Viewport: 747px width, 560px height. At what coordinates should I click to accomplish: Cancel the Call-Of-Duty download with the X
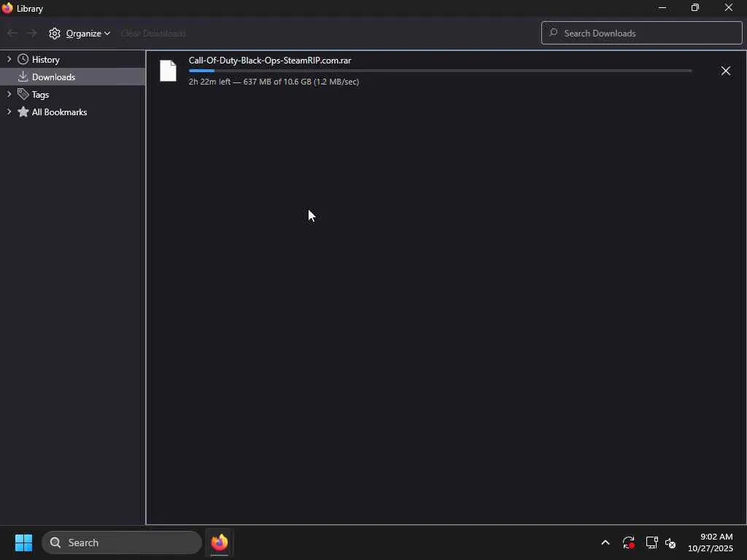click(725, 71)
